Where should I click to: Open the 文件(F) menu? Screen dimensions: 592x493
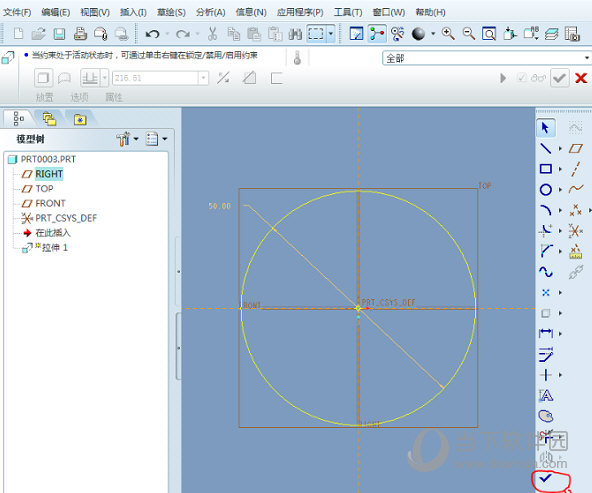[x=17, y=12]
